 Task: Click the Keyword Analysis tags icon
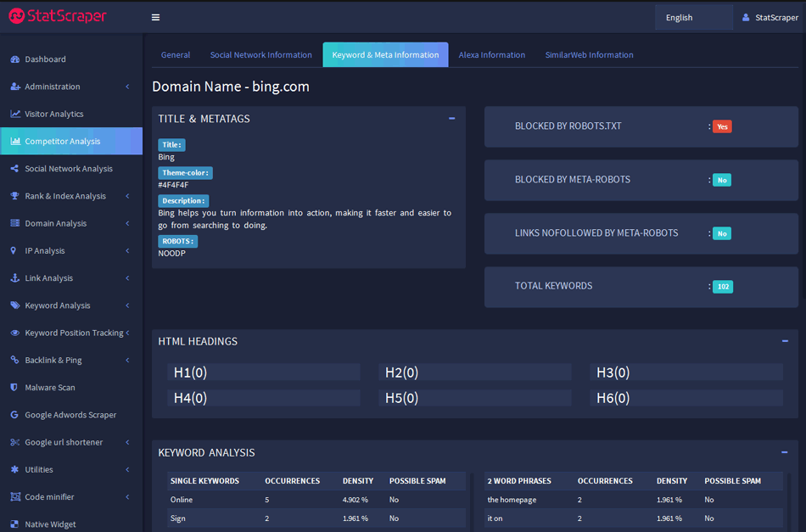pyautogui.click(x=15, y=305)
